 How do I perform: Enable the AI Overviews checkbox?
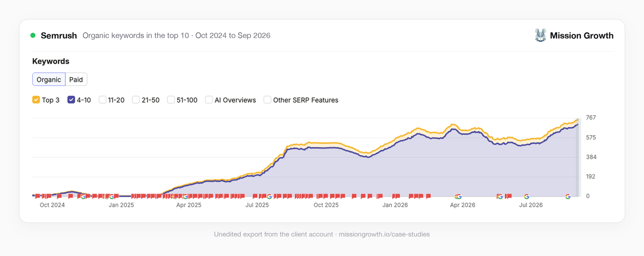(209, 100)
